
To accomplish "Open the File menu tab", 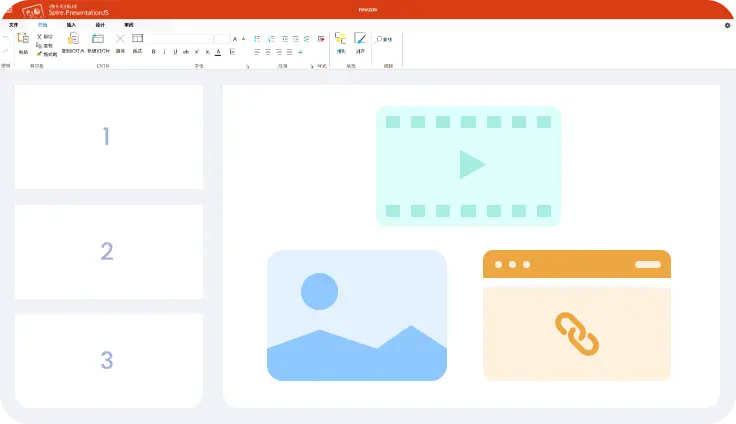I will pos(14,25).
